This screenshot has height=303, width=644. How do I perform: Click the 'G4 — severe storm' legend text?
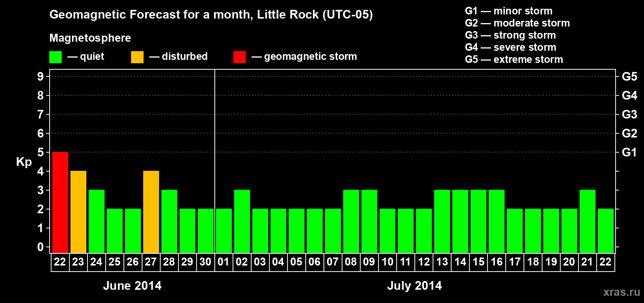(511, 47)
